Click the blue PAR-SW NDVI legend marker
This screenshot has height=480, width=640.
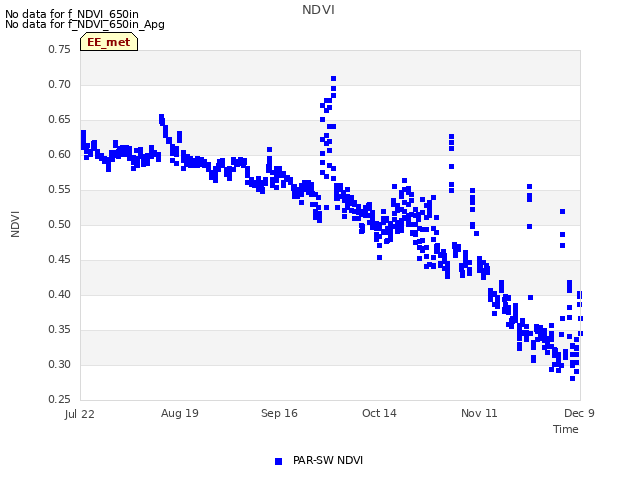pos(278,461)
